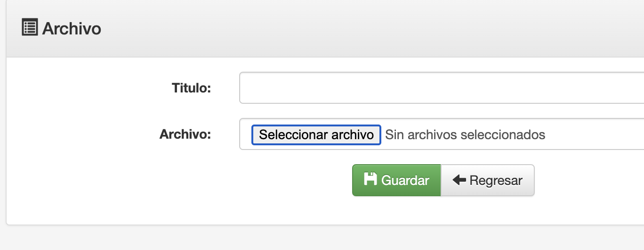Save the form with the Guardar button
Image resolution: width=644 pixels, height=250 pixels.
[x=396, y=180]
